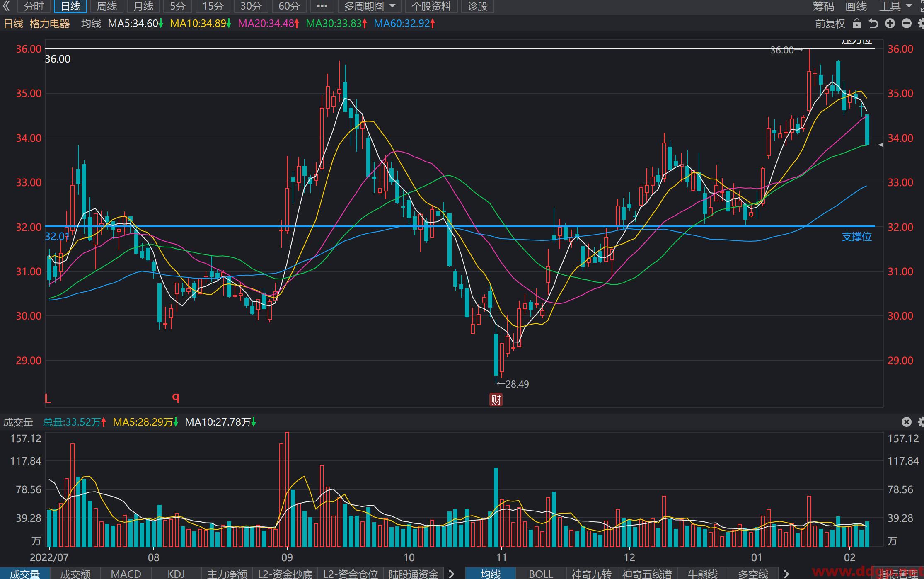Click the 财 earnings marker
The width and height of the screenshot is (924, 579).
coord(496,400)
